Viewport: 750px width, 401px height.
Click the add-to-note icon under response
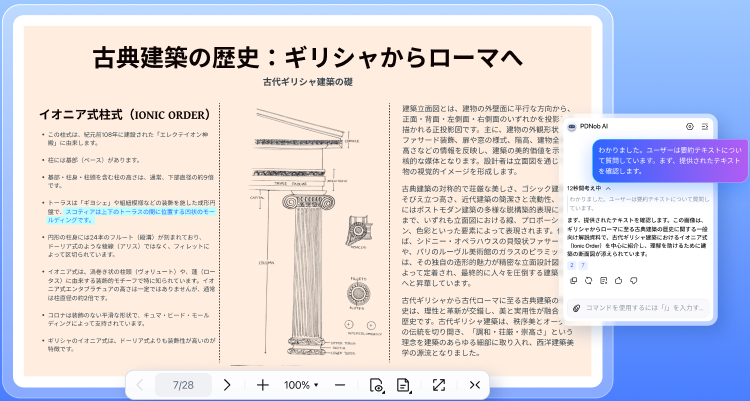point(604,280)
